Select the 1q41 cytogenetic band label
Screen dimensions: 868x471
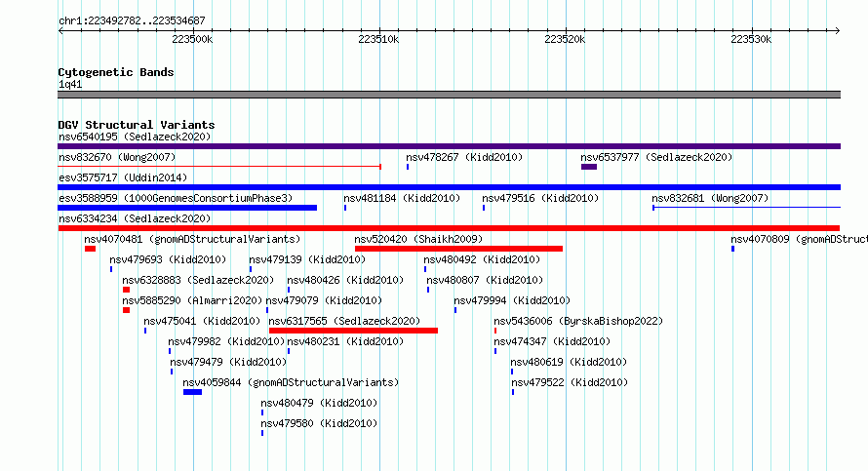tap(70, 84)
